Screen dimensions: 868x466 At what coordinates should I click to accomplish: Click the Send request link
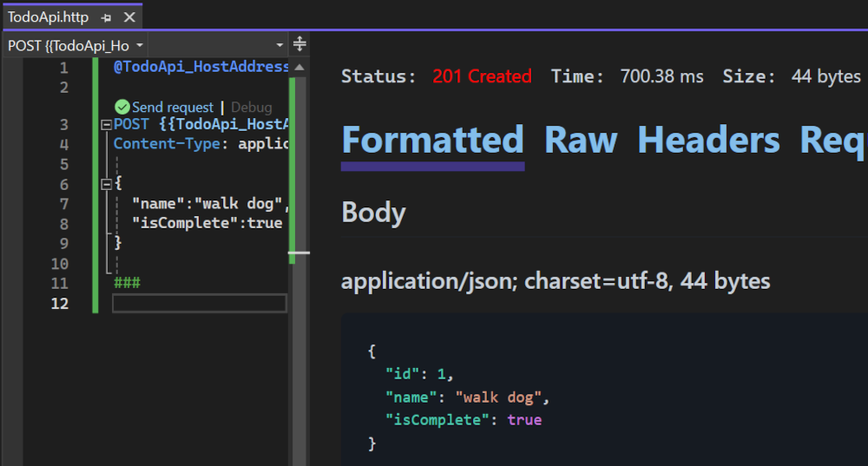tap(172, 108)
